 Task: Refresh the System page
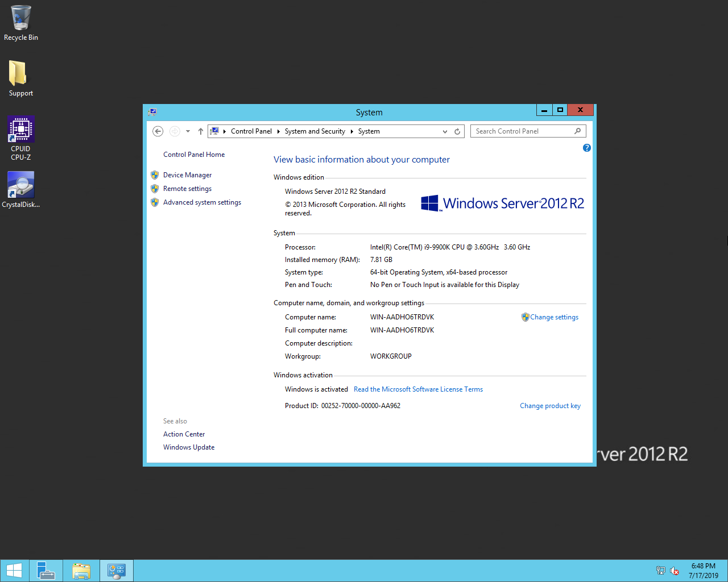(457, 131)
